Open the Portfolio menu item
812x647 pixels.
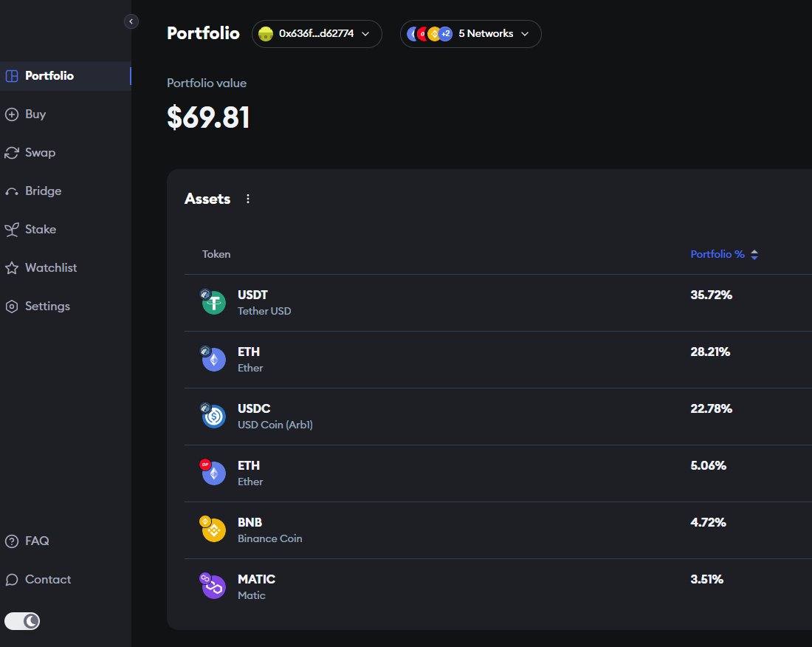pos(65,76)
